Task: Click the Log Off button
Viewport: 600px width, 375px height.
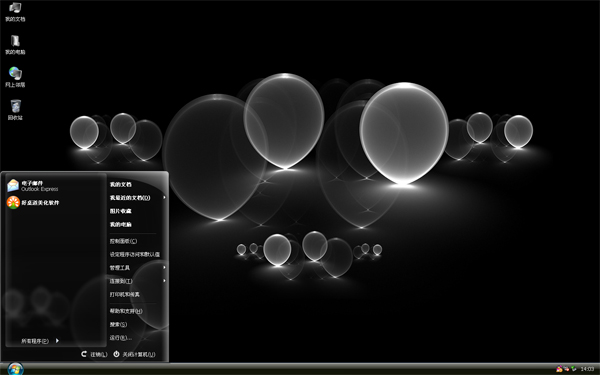Action: pos(94,354)
